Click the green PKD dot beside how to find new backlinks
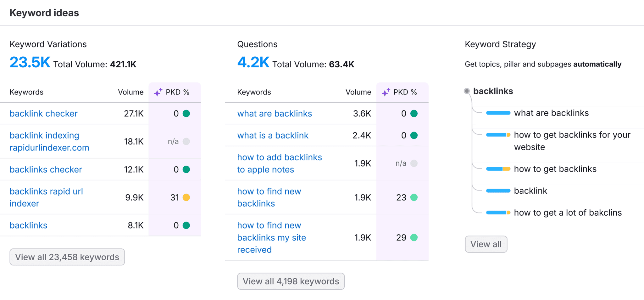Viewport: 644px width, 300px height. tap(415, 197)
